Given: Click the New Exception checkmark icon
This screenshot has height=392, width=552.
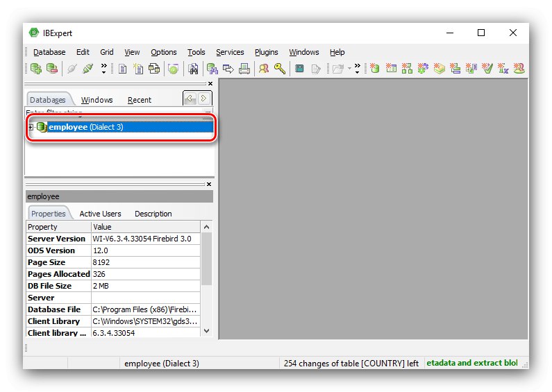Looking at the screenshot, I should pyautogui.click(x=487, y=68).
